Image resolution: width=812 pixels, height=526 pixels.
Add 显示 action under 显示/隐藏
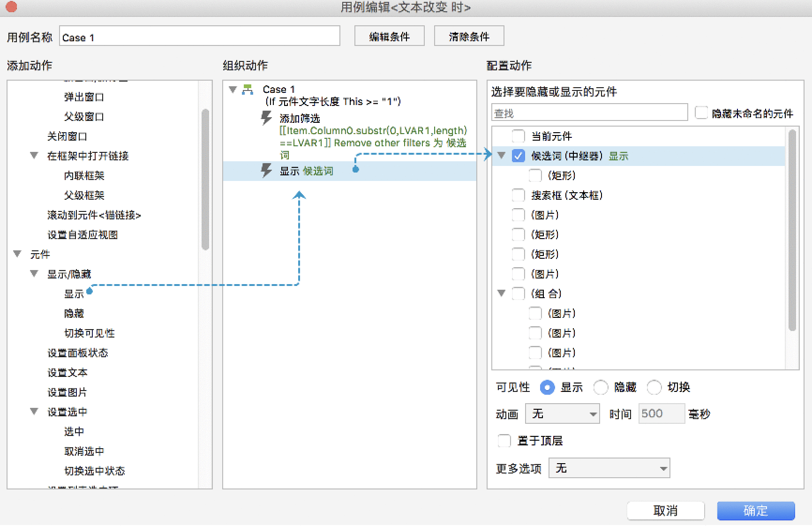coord(74,294)
